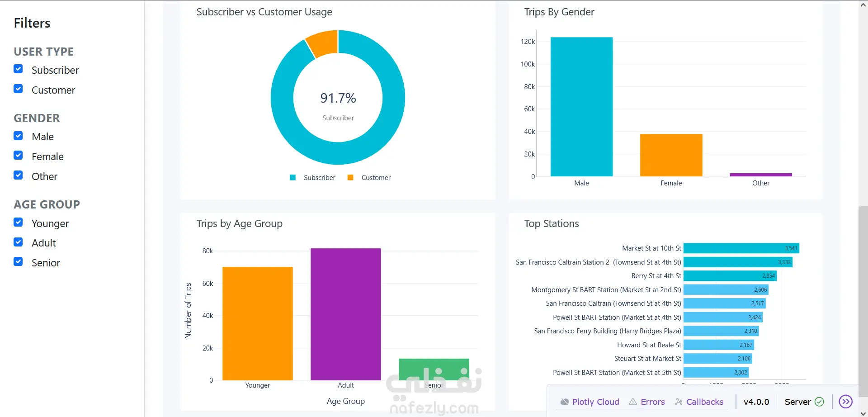Click the 'Filters' sidebar heading
This screenshot has width=868, height=417.
tap(32, 23)
